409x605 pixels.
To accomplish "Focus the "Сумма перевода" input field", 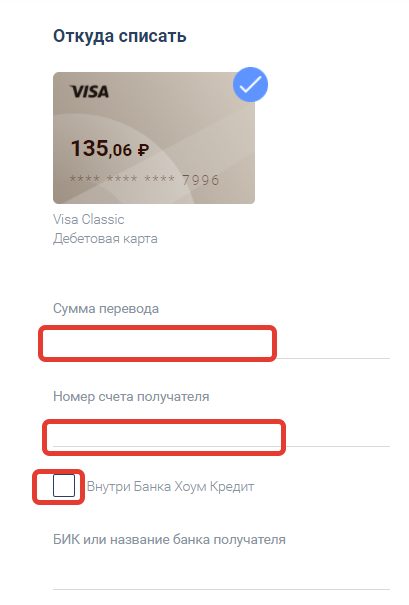I will point(221,343).
